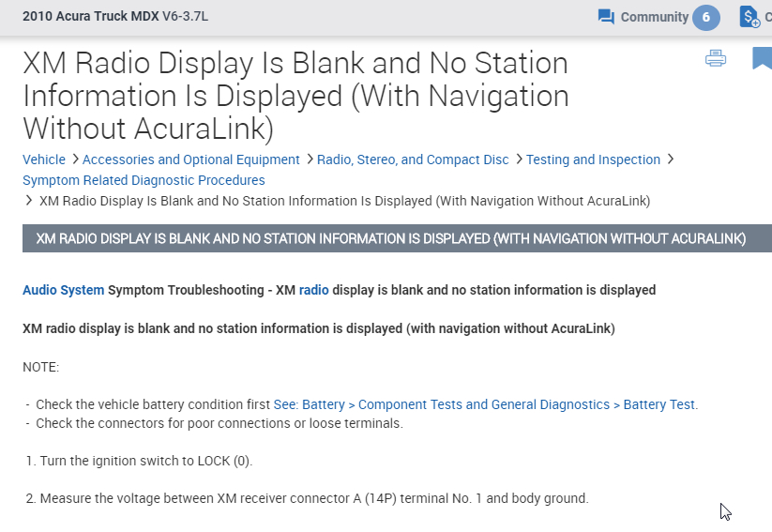The width and height of the screenshot is (772, 532).
Task: Bookmark this article with ribbon icon
Action: [x=763, y=58]
